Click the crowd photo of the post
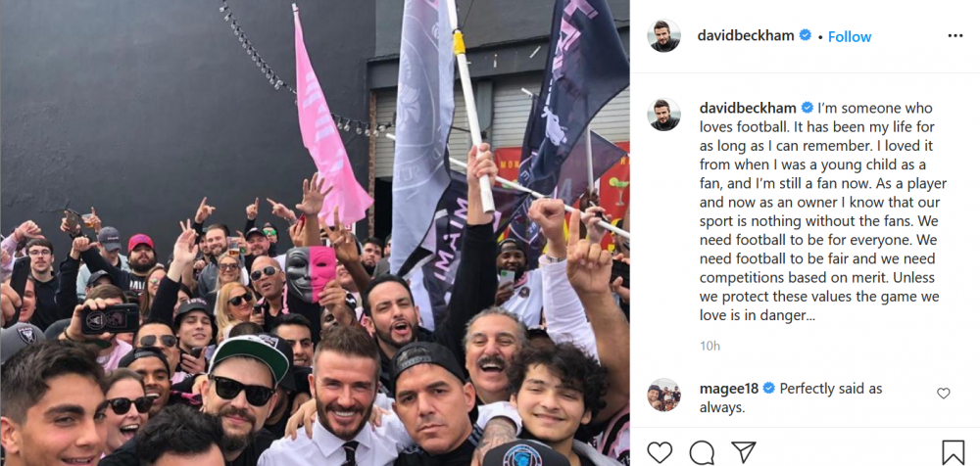 (x=315, y=233)
